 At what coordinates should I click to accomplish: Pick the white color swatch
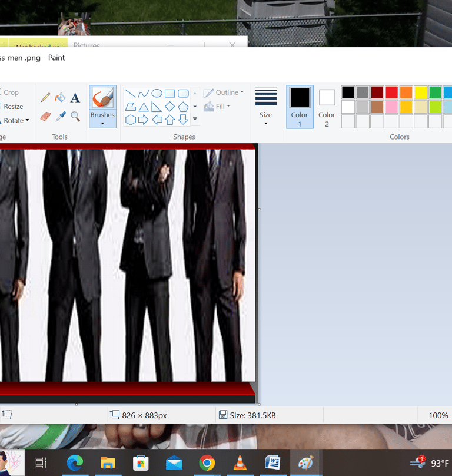tap(348, 107)
